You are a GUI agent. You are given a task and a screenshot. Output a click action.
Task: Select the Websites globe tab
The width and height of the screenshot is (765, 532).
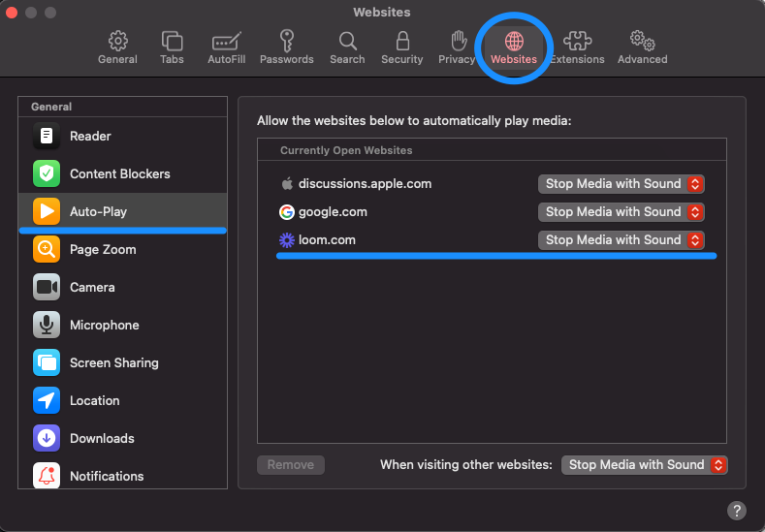[x=514, y=42]
